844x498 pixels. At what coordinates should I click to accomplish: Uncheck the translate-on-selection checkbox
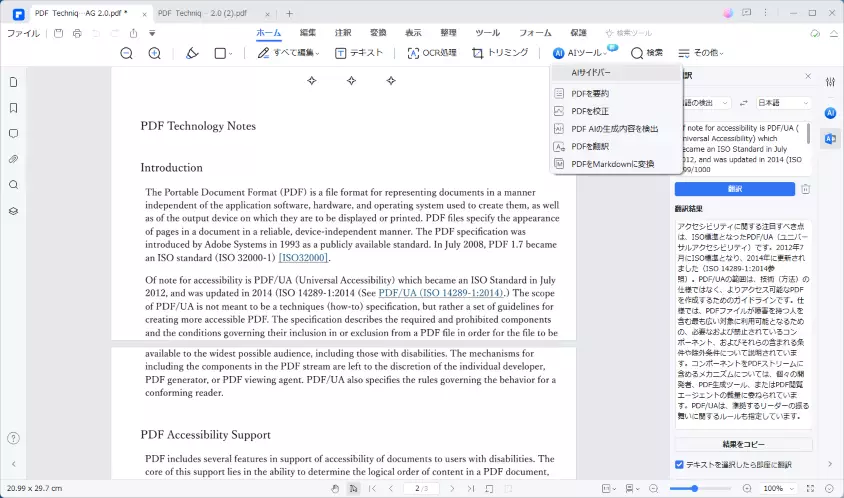[680, 464]
